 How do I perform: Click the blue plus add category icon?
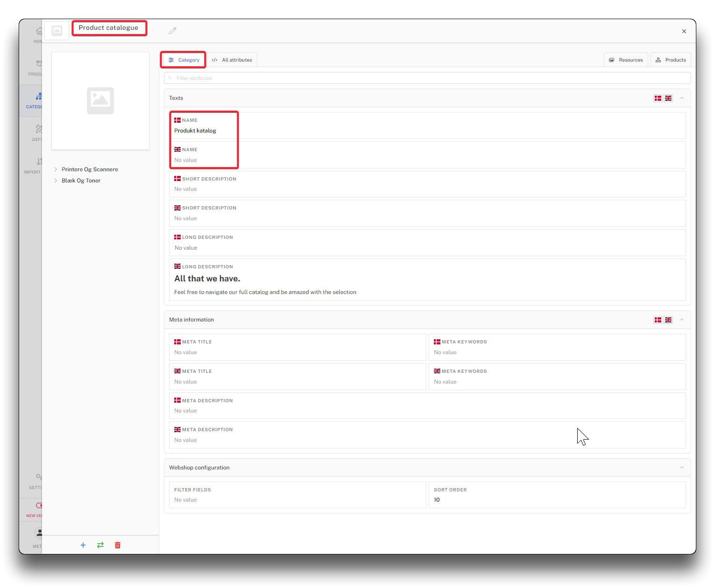click(x=83, y=545)
